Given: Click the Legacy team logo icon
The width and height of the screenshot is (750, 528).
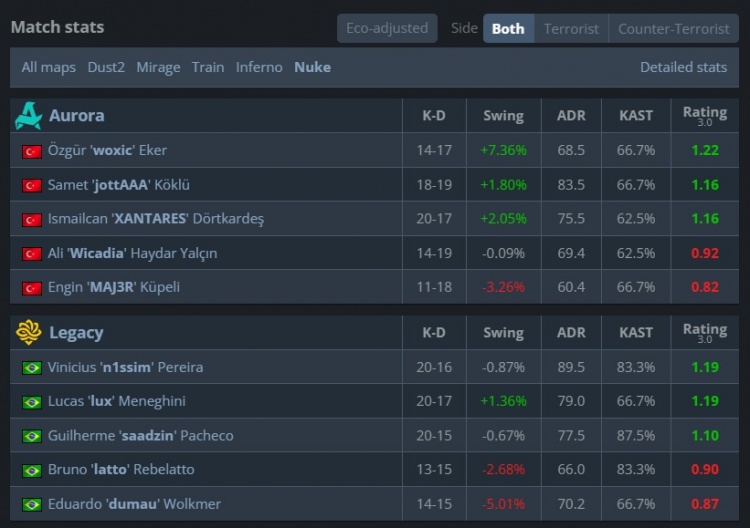Looking at the screenshot, I should [x=28, y=333].
